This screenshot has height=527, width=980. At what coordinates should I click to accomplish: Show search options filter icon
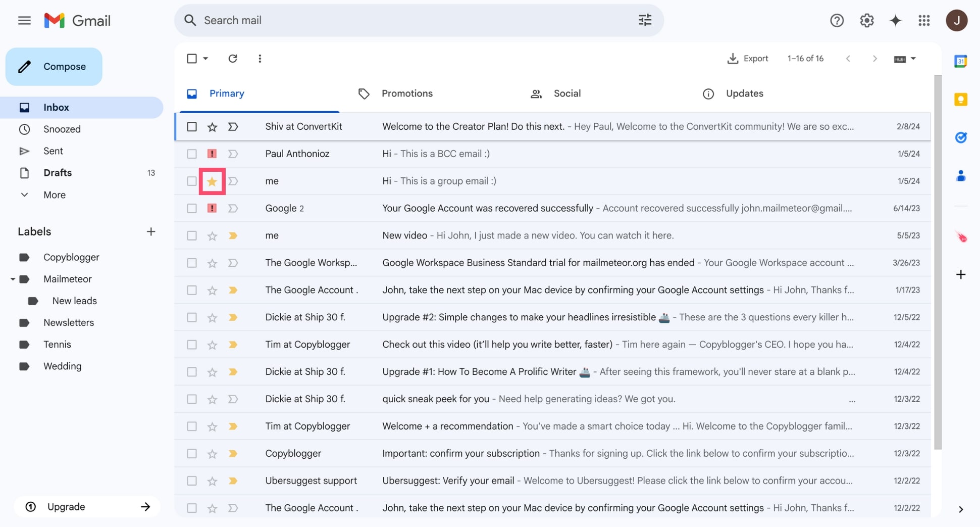(645, 20)
